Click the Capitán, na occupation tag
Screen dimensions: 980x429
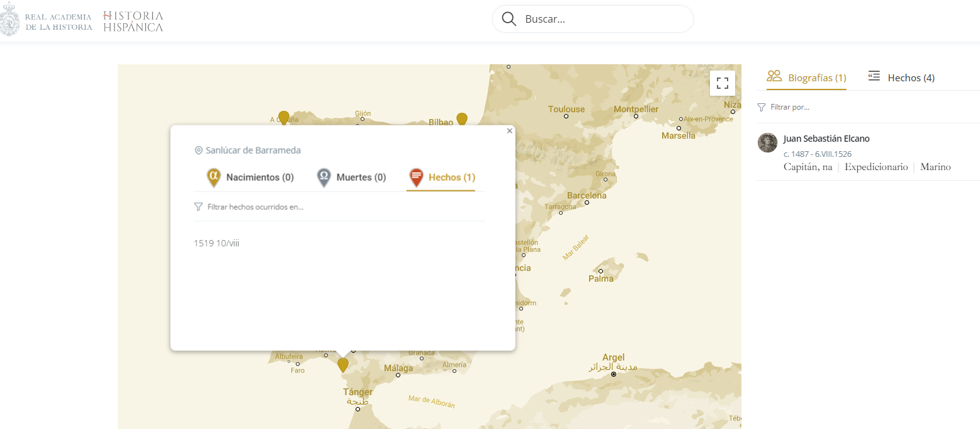pyautogui.click(x=808, y=167)
